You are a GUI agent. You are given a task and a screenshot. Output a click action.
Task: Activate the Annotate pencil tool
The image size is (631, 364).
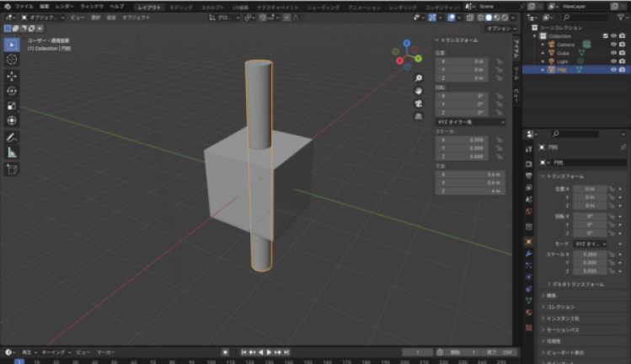(x=12, y=136)
